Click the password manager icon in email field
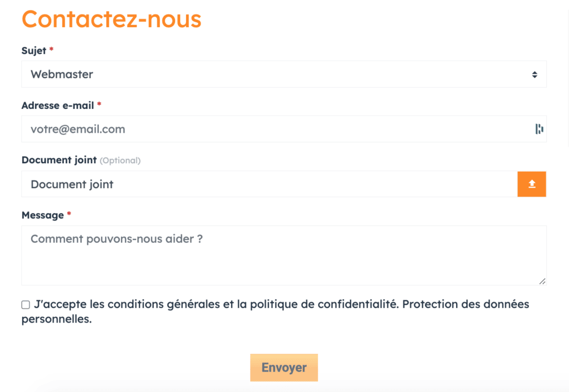The height and width of the screenshot is (392, 569). (x=539, y=129)
